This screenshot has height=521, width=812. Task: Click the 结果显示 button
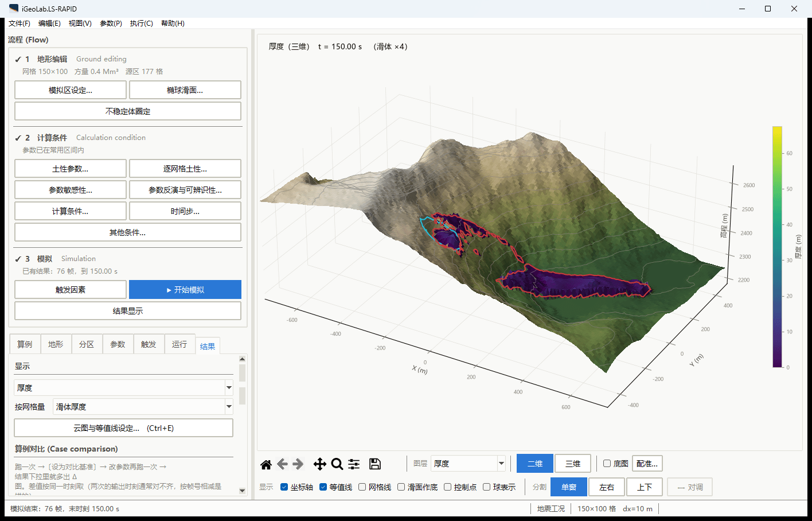pyautogui.click(x=128, y=311)
